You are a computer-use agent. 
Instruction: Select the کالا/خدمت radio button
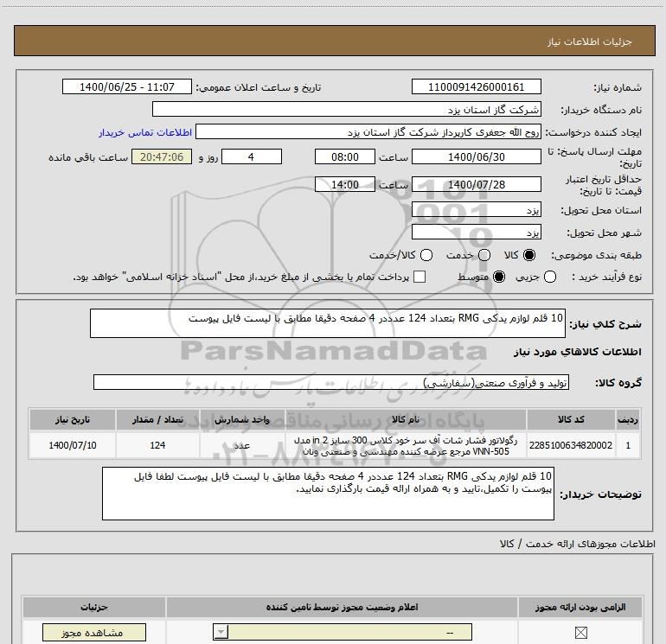(x=426, y=255)
